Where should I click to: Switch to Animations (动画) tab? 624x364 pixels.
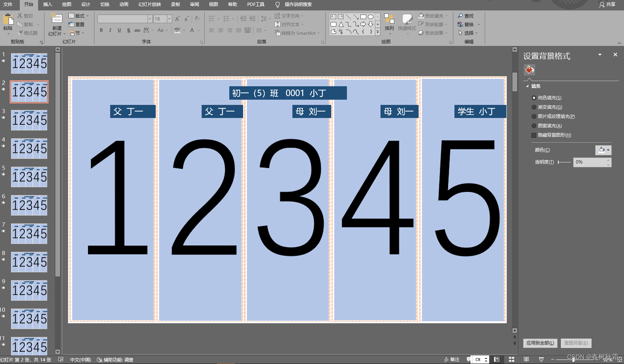click(x=124, y=4)
